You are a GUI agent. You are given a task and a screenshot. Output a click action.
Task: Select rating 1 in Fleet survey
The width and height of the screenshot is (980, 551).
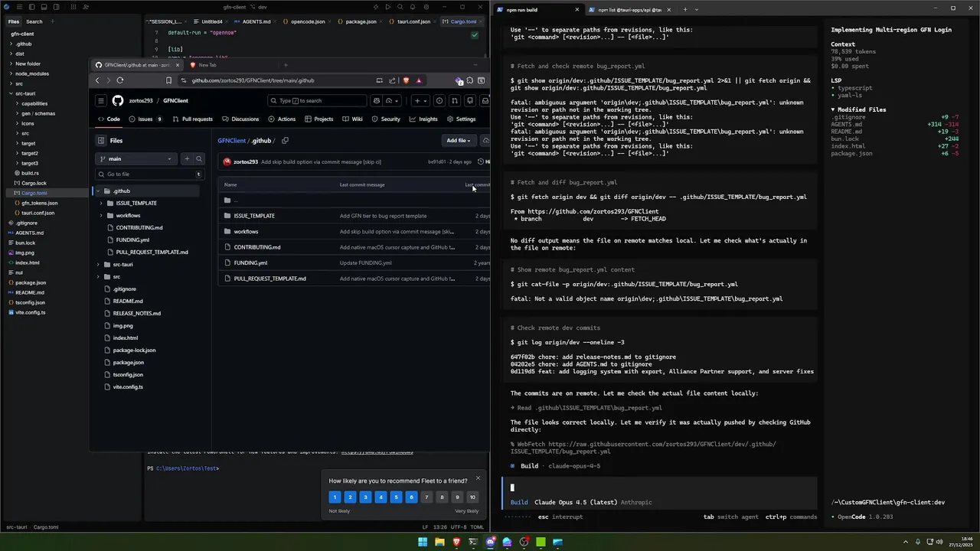tap(335, 497)
